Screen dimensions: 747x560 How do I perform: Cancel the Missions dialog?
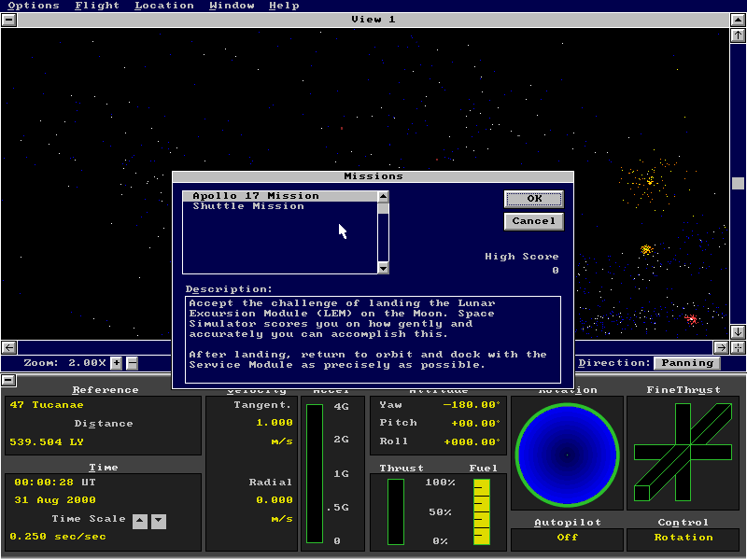tap(534, 221)
